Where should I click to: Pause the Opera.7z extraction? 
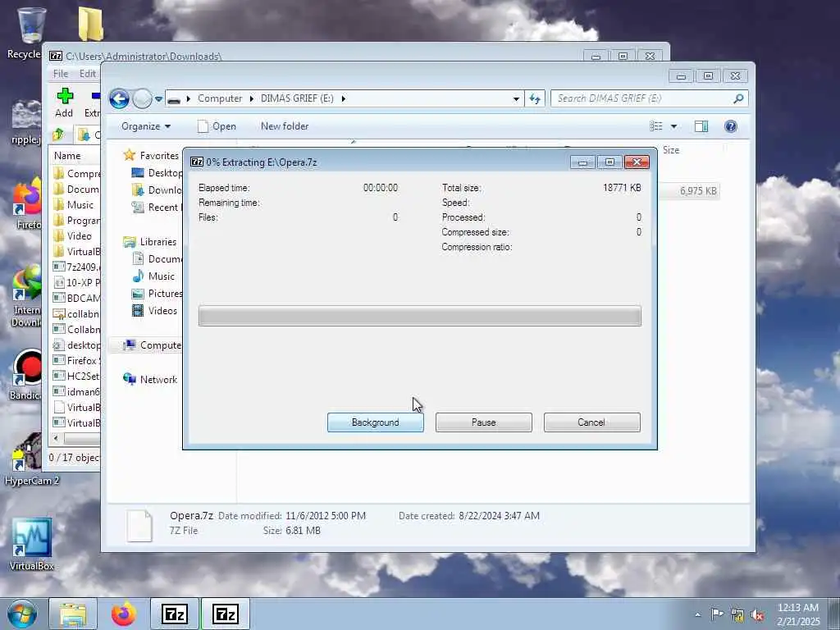483,422
